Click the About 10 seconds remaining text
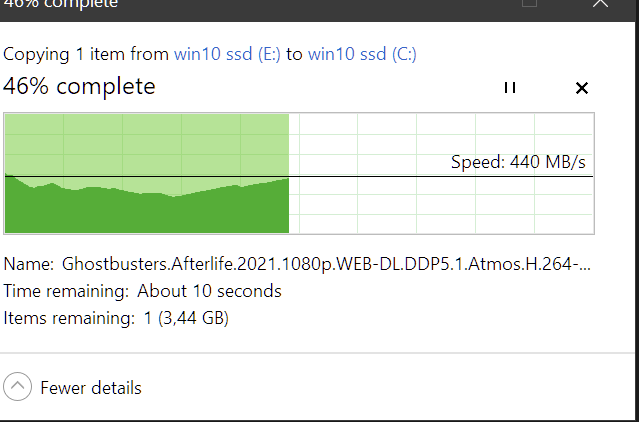 pos(209,291)
